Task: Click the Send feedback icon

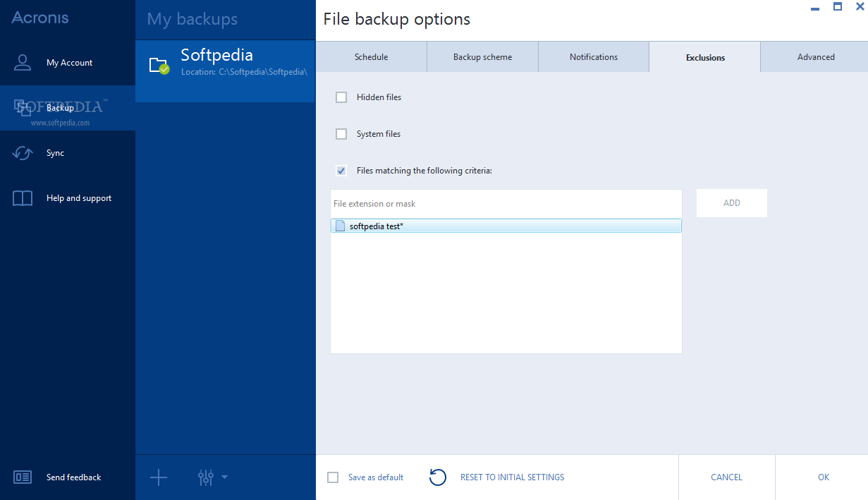Action: (x=23, y=477)
